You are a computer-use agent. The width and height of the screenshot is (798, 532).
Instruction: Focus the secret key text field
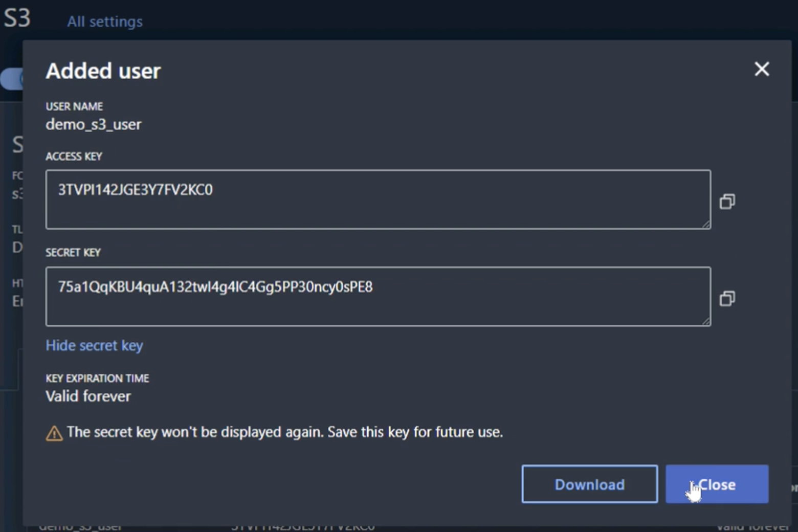(378, 297)
